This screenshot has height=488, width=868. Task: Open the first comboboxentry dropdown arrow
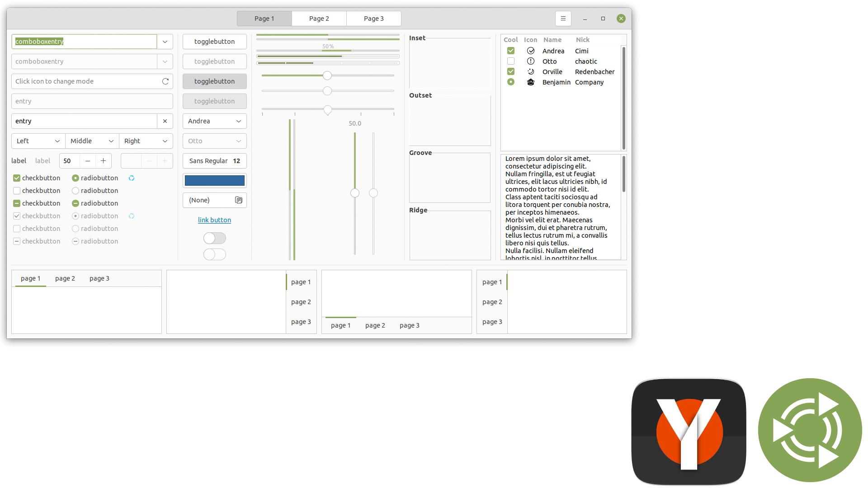click(165, 42)
